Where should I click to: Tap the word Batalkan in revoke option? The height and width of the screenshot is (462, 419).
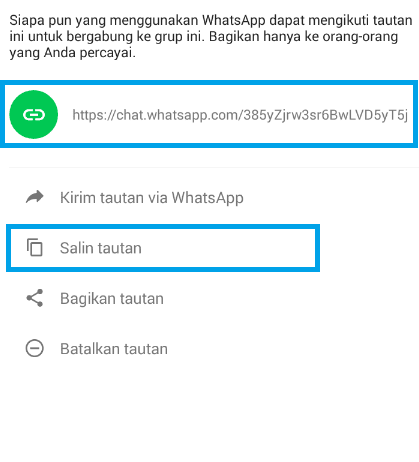(x=90, y=349)
